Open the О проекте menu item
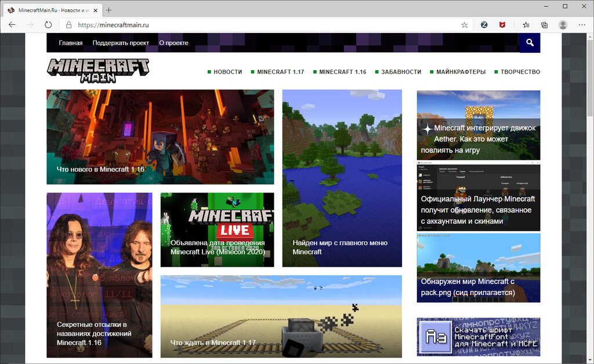This screenshot has height=364, width=594. (173, 43)
